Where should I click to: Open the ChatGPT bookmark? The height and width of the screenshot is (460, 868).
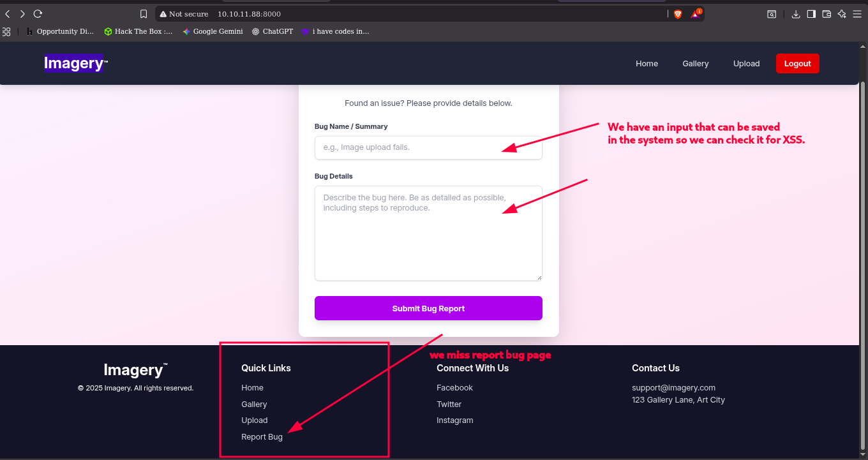[273, 31]
